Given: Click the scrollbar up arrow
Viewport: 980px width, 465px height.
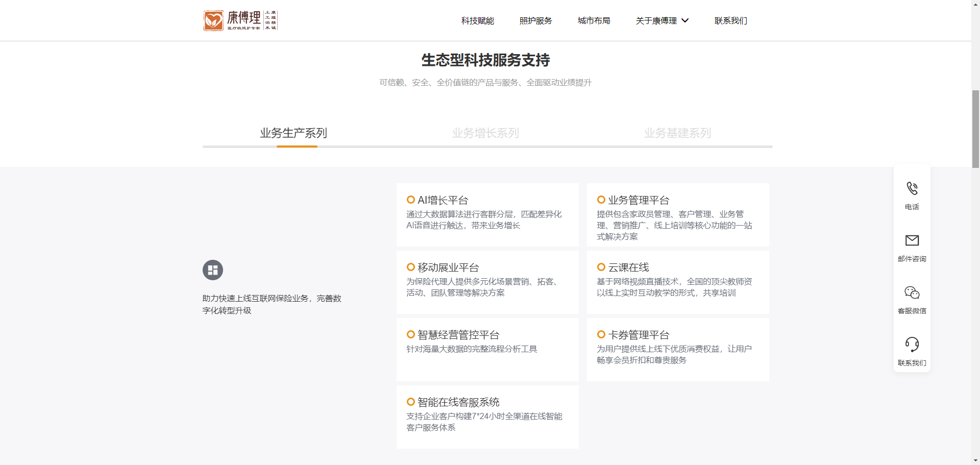Looking at the screenshot, I should click(975, 4).
